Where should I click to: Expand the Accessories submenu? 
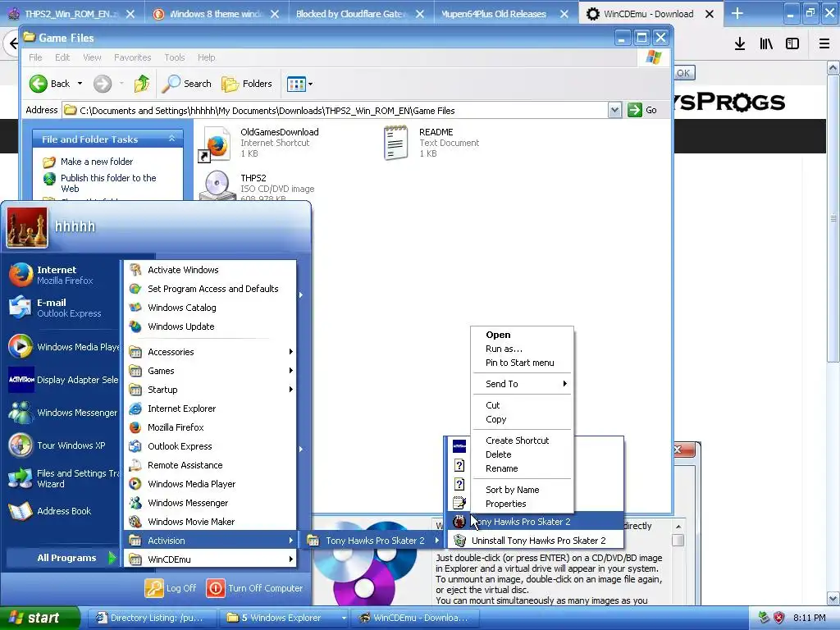click(x=209, y=352)
